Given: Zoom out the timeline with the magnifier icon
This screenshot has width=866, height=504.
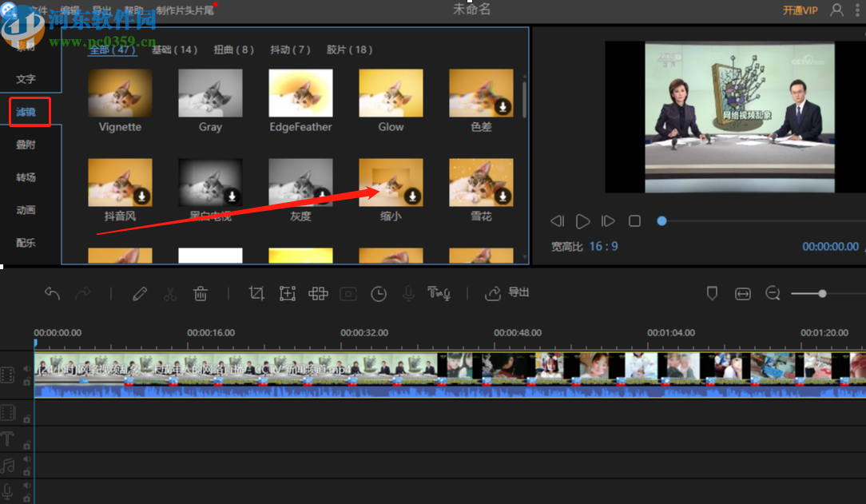Looking at the screenshot, I should click(773, 294).
